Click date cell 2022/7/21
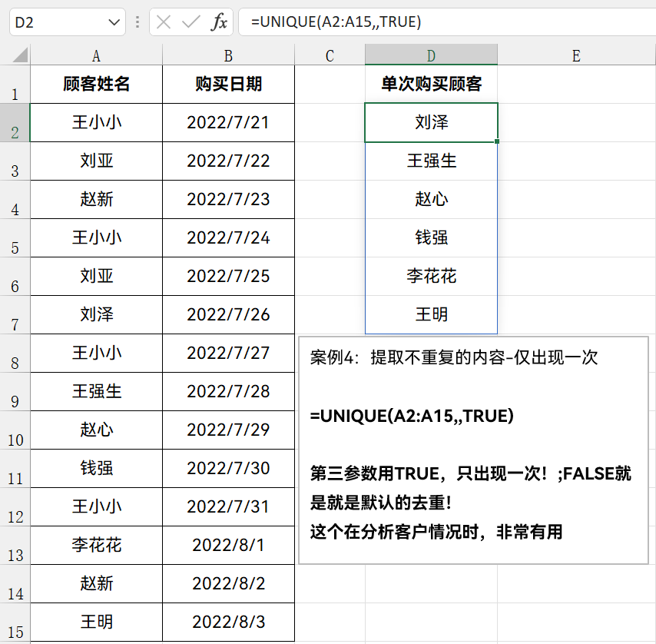 (228, 123)
